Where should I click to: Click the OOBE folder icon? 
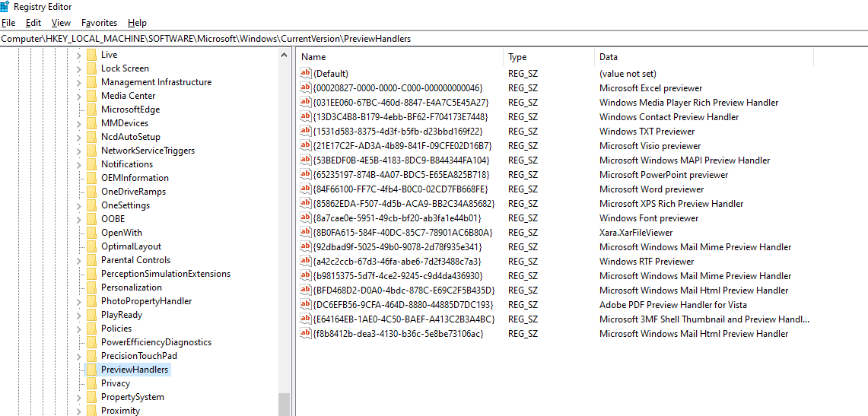[x=91, y=219]
